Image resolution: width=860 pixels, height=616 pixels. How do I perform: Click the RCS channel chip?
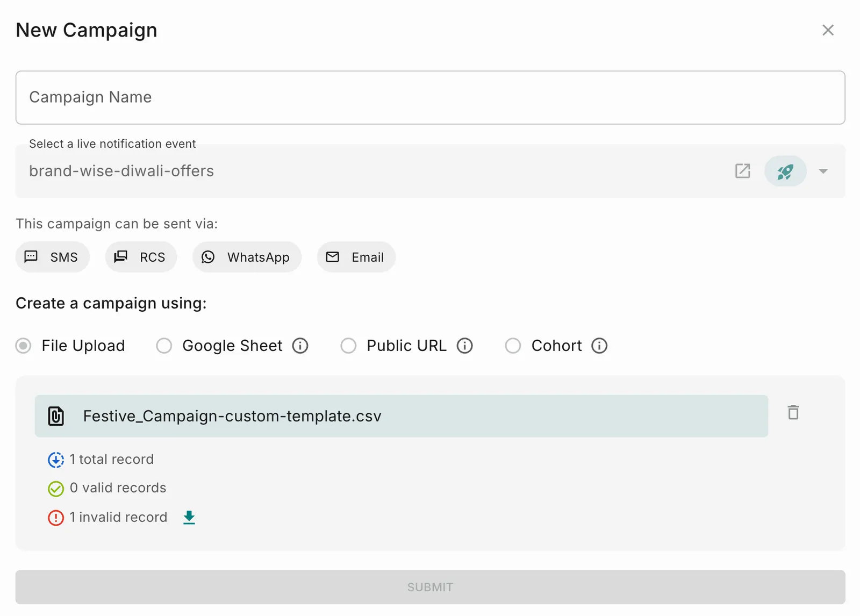(x=141, y=257)
